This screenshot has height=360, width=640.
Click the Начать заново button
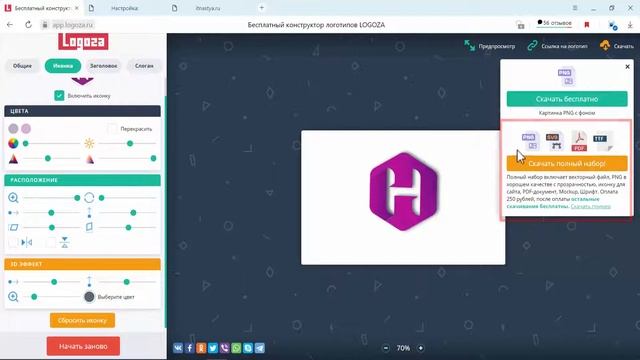click(x=83, y=346)
